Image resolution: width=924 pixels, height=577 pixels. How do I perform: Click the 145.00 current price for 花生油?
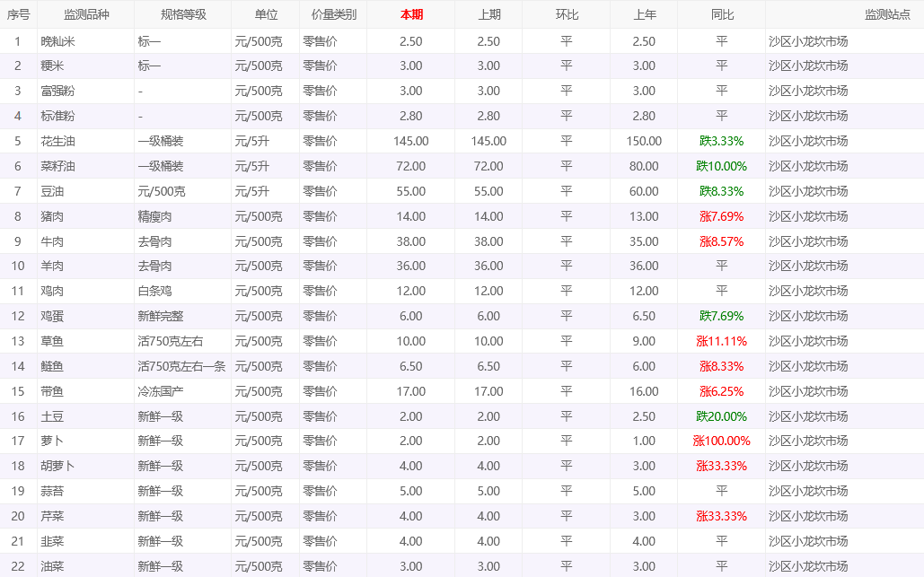click(x=410, y=141)
